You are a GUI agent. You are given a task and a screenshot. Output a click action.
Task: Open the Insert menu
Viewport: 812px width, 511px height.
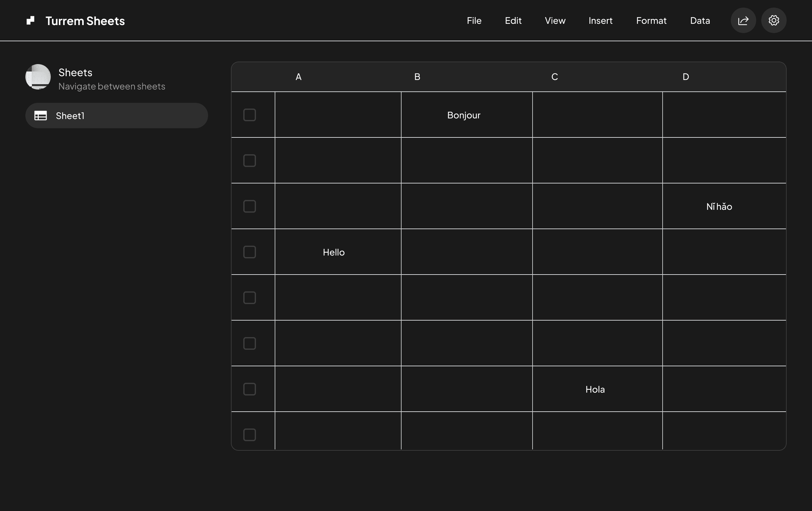coord(600,20)
